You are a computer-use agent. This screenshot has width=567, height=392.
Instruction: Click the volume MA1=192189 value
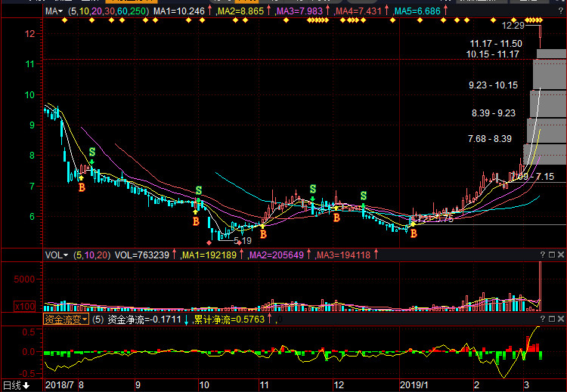pos(209,255)
